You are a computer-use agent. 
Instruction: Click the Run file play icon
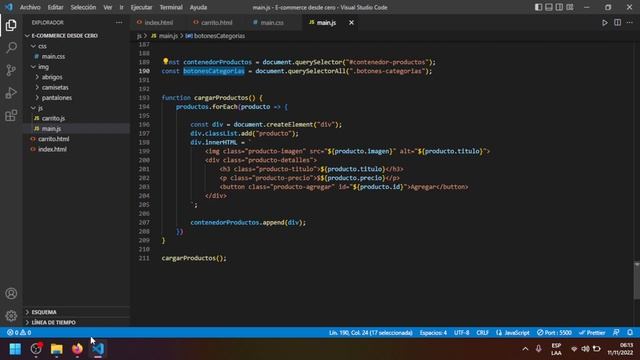604,23
